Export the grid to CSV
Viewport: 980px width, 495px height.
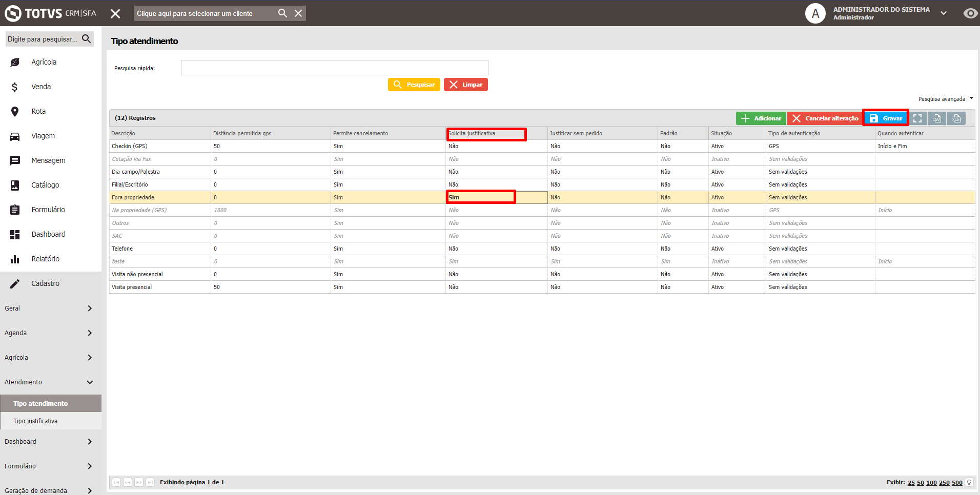[x=937, y=118]
